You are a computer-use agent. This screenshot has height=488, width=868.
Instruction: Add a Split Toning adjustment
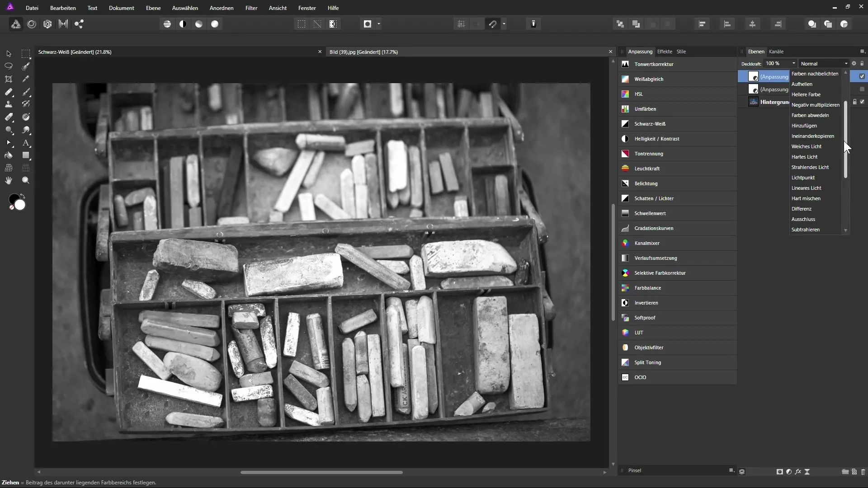(x=677, y=362)
